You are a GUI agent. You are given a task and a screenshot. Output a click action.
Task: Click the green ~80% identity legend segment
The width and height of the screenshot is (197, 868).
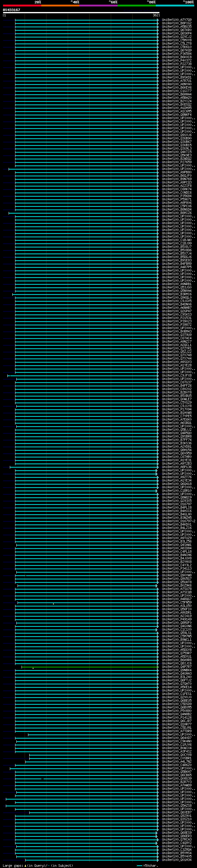tap(137, 6)
